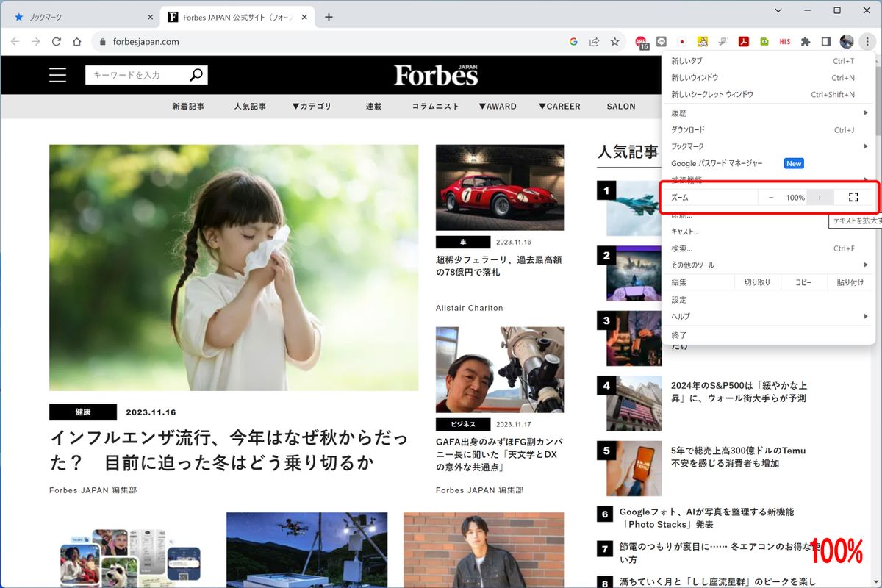The width and height of the screenshot is (882, 588).
Task: Select 新しいタブ from Chrome menu
Action: 769,61
